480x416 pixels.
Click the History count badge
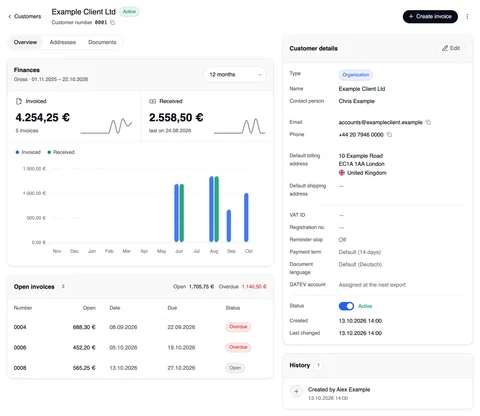pyautogui.click(x=318, y=365)
